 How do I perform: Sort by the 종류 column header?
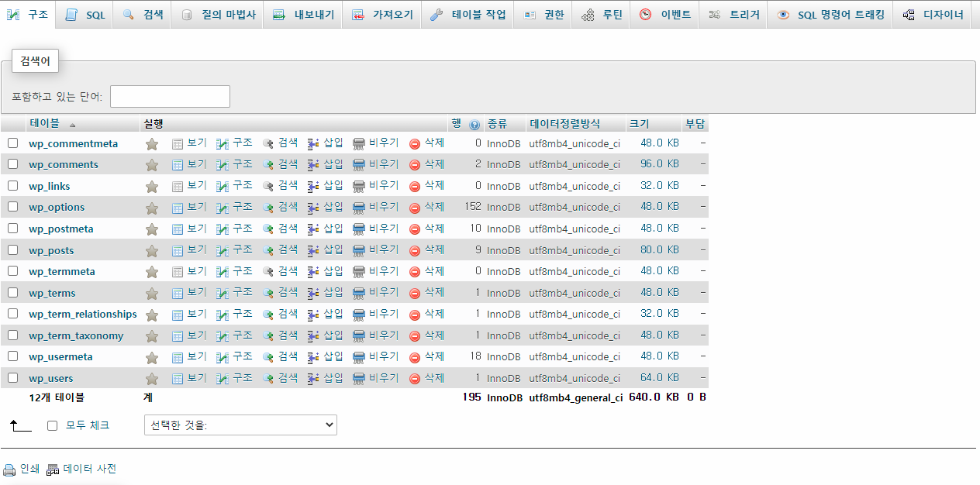point(496,124)
